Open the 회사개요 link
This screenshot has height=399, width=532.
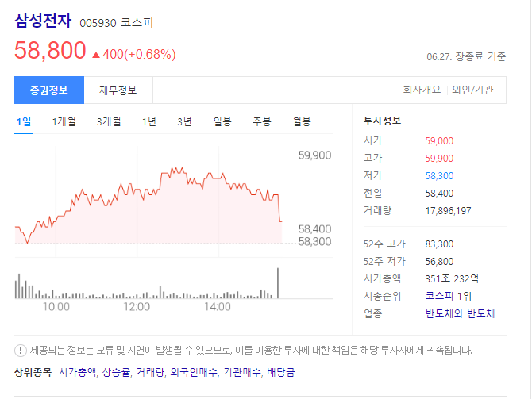422,90
